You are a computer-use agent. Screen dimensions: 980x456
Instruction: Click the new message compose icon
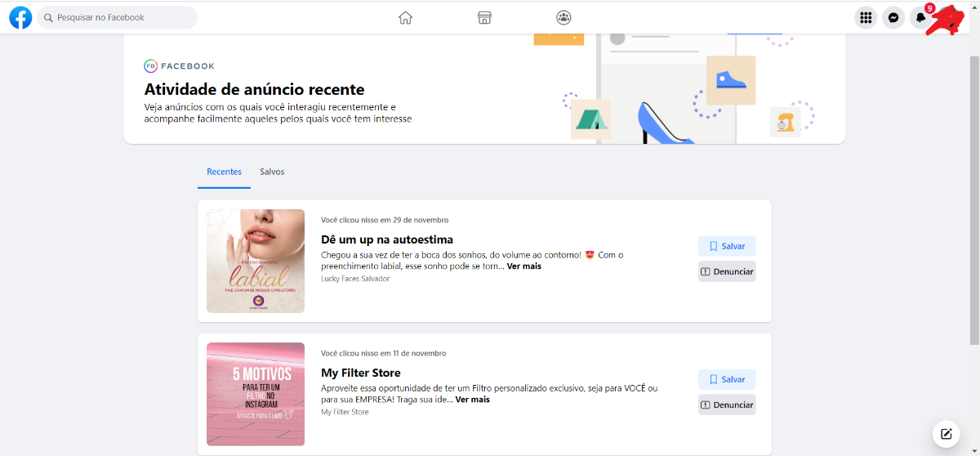coord(946,434)
